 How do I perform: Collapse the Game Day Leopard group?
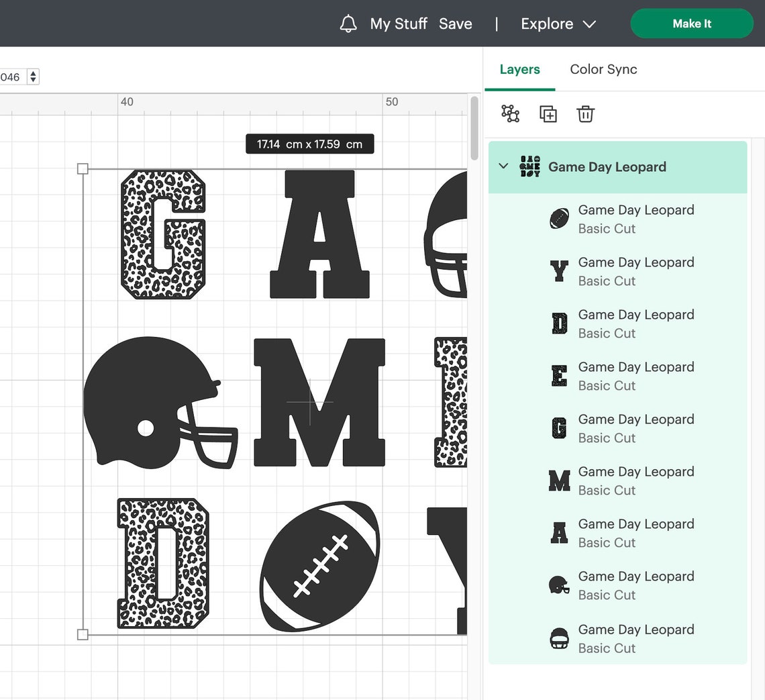(503, 166)
